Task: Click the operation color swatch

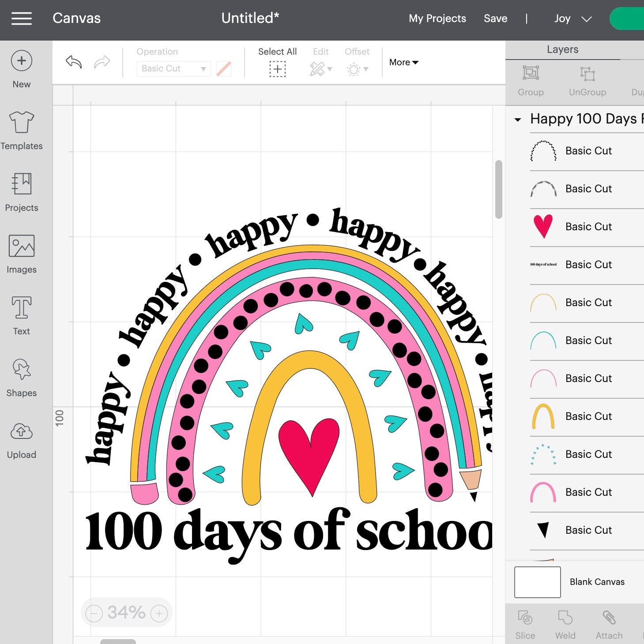Action: click(x=224, y=69)
